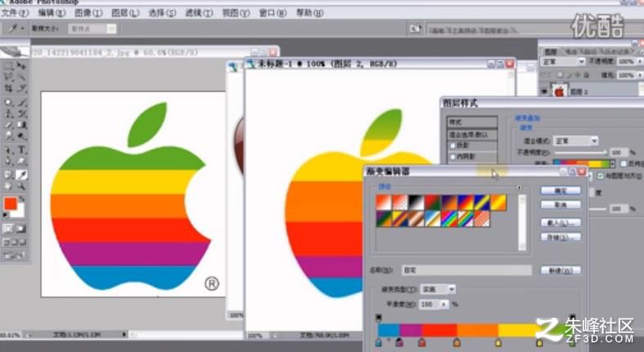Select the Dodge tool
This screenshot has height=352, width=644.
coord(22,136)
